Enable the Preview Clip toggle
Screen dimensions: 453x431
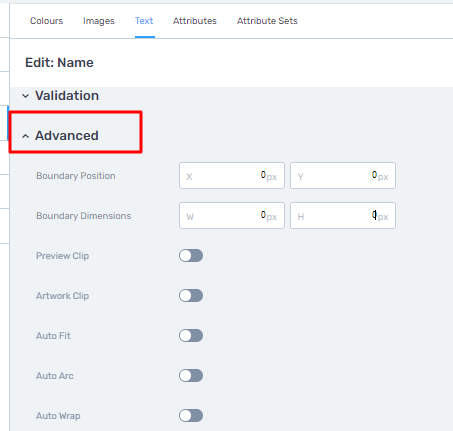(x=191, y=256)
